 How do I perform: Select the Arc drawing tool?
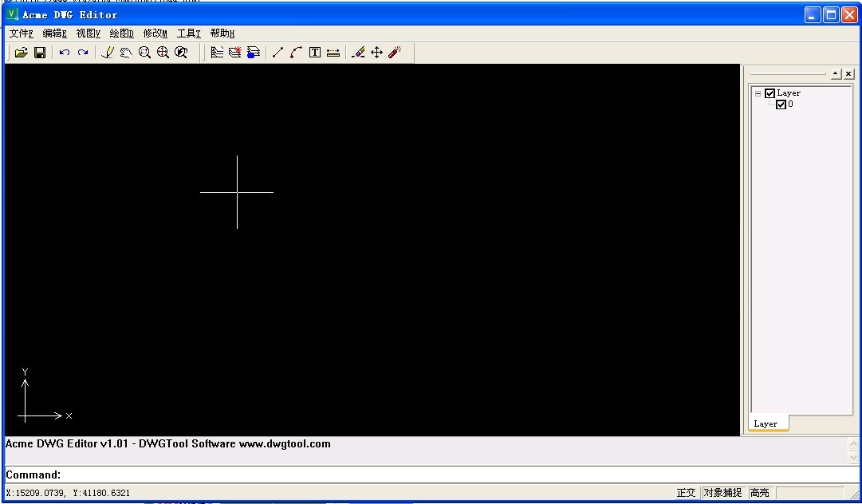click(x=296, y=53)
